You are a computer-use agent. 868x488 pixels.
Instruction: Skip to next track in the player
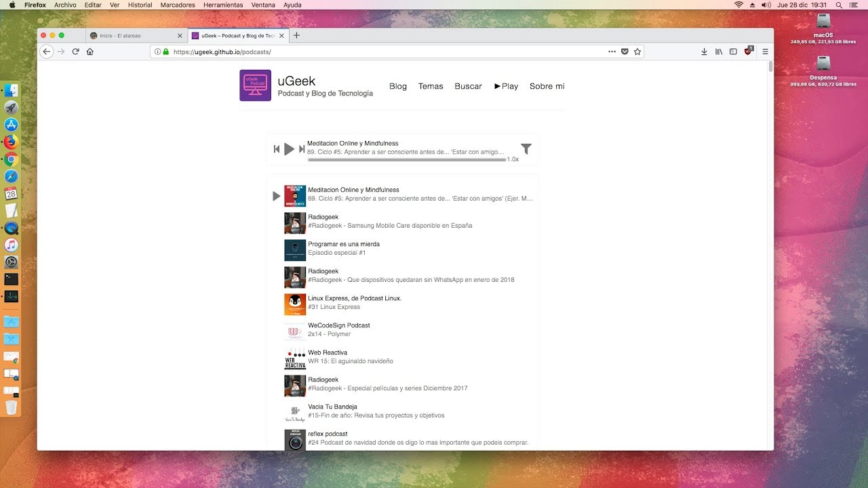click(302, 149)
